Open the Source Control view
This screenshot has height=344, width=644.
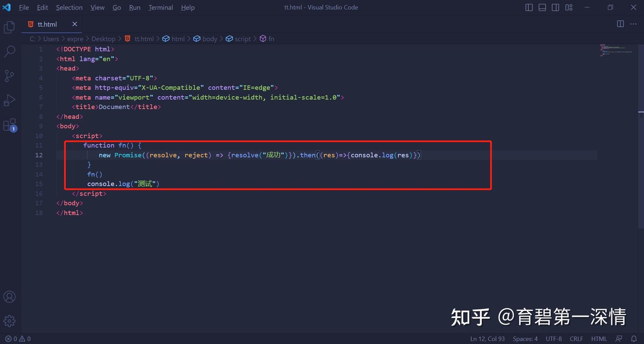click(x=9, y=76)
